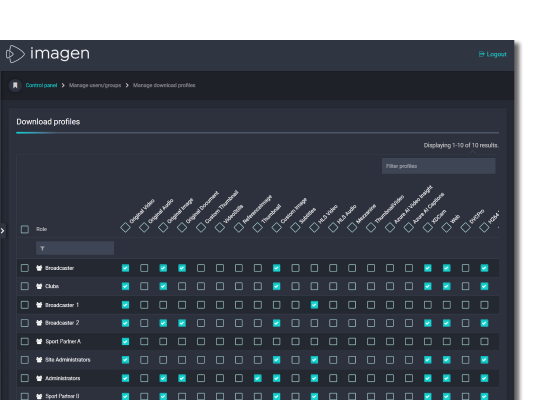
Task: Log out using the Logout link
Action: (492, 54)
